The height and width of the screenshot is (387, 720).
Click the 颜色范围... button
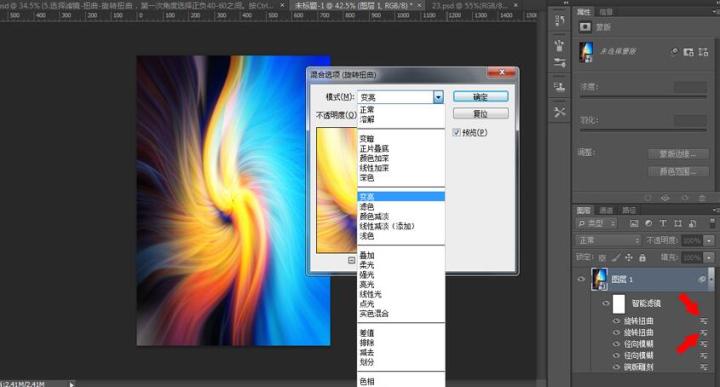click(678, 172)
